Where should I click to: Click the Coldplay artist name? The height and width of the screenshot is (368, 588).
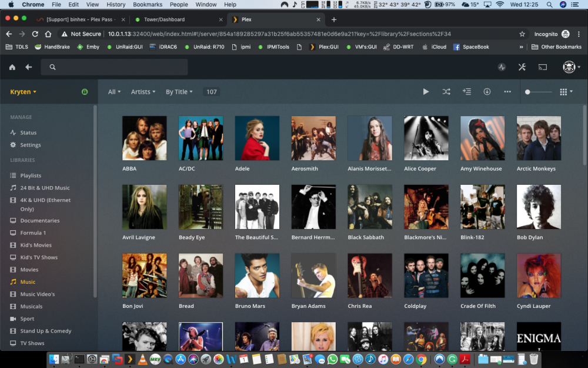tap(415, 306)
